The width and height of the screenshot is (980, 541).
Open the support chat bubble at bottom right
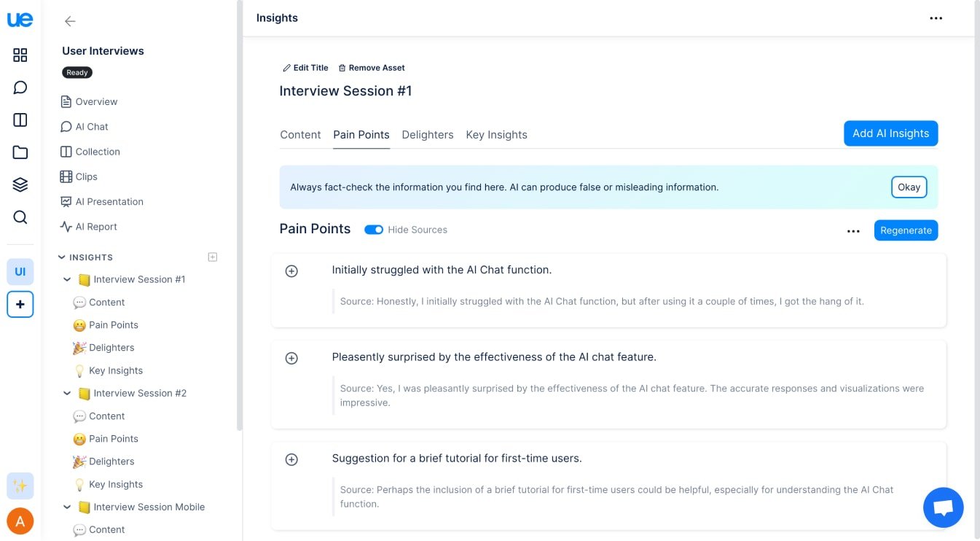(943, 507)
